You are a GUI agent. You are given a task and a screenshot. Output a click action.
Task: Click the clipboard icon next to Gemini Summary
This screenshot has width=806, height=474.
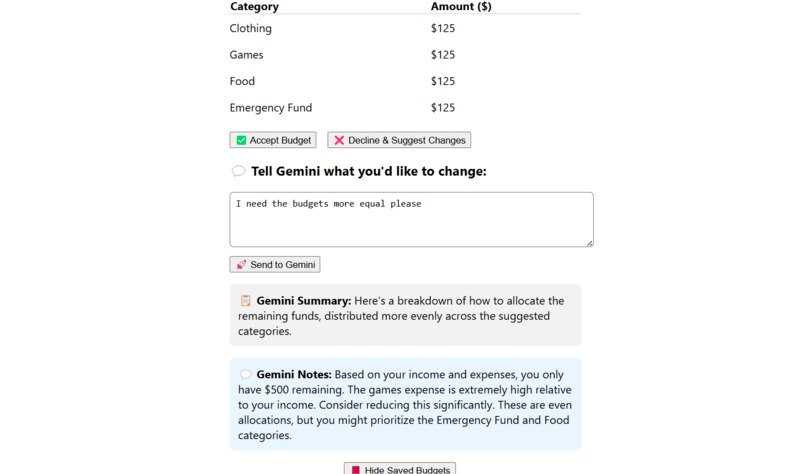pyautogui.click(x=246, y=301)
